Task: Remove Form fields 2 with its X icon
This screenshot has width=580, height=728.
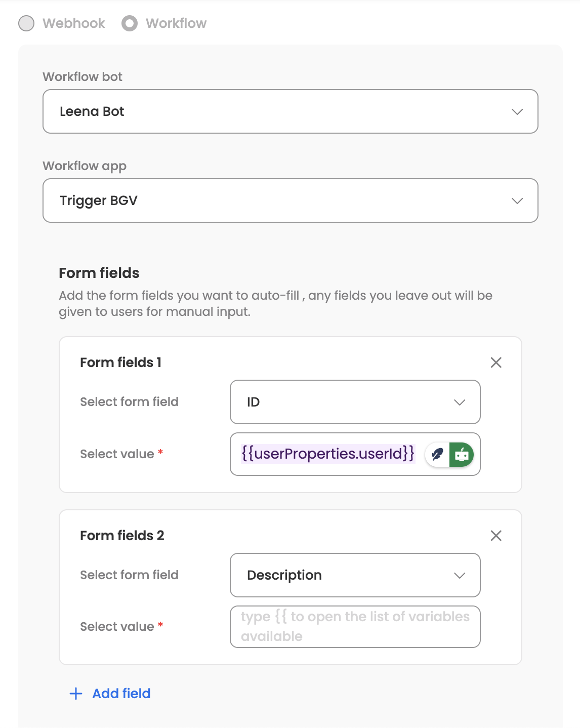Action: pyautogui.click(x=496, y=536)
